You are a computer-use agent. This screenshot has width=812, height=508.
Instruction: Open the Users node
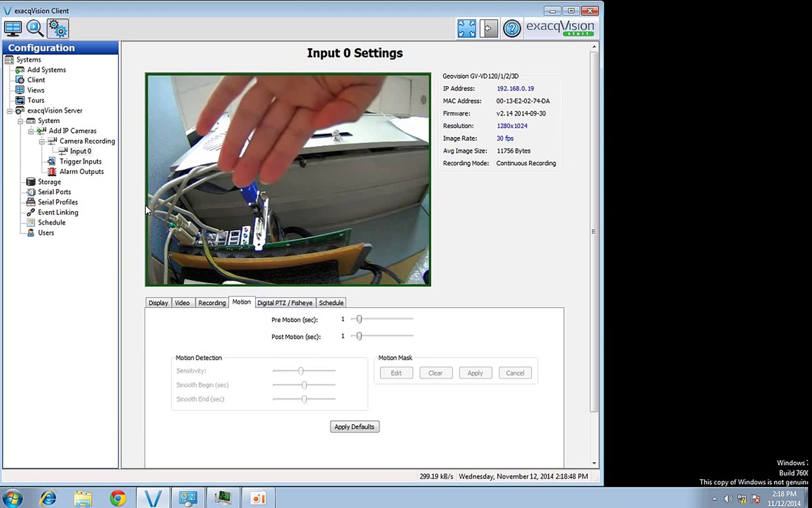[46, 233]
